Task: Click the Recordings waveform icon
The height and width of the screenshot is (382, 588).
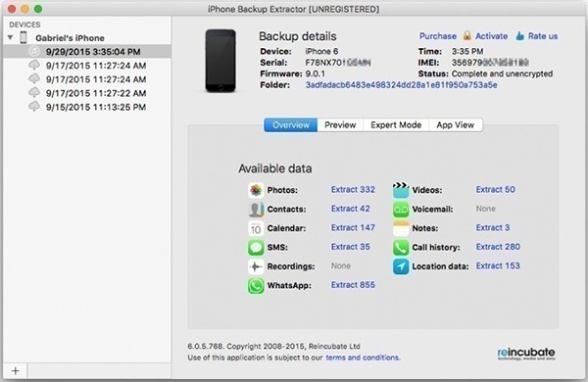Action: pos(256,266)
